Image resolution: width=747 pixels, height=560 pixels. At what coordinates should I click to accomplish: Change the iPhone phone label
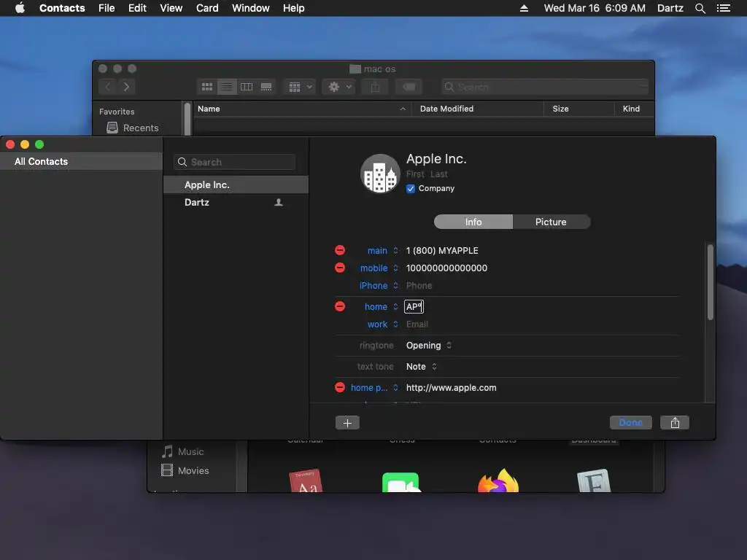tap(379, 286)
